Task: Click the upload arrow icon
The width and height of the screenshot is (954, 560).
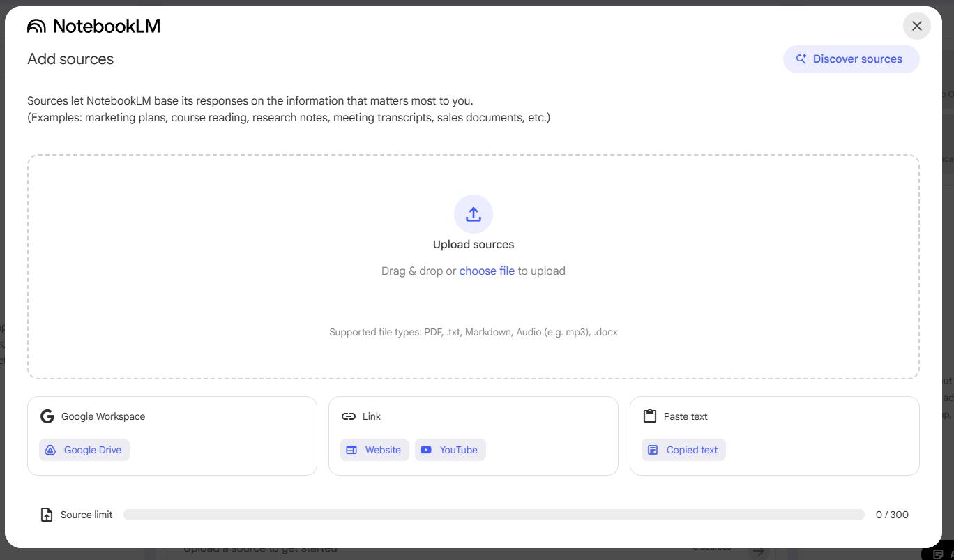Action: pos(474,214)
